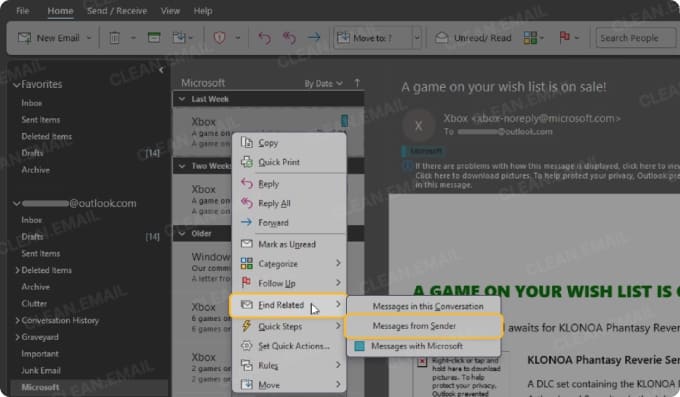
Task: Reverse sort order with up arrow
Action: coord(357,83)
